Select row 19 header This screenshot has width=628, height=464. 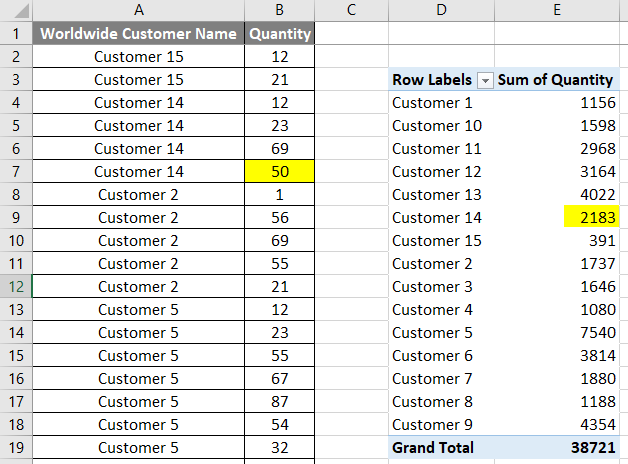16,448
